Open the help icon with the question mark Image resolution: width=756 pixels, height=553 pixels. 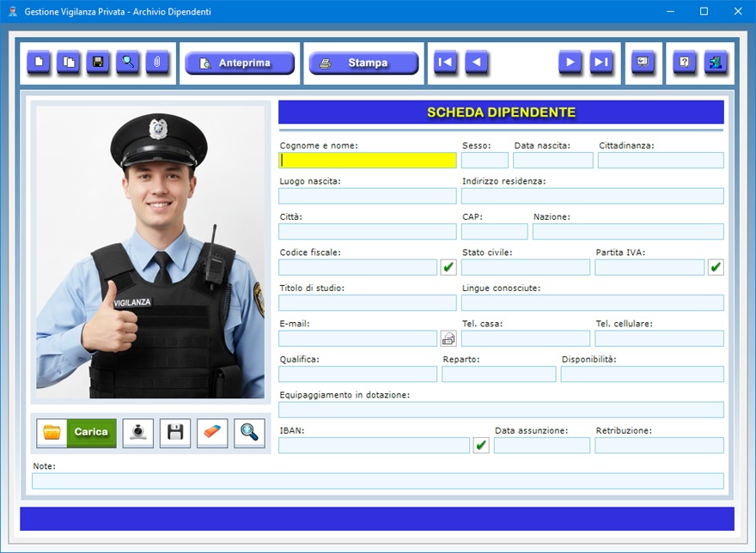(x=685, y=63)
